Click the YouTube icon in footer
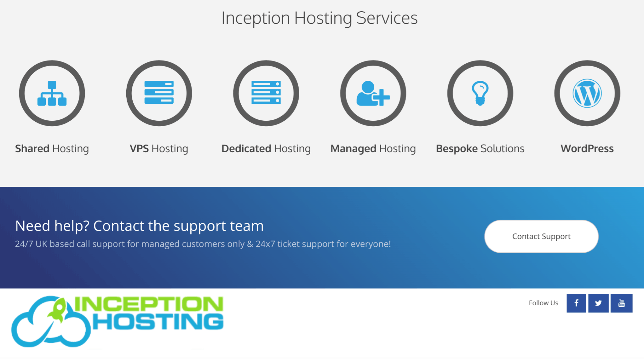The width and height of the screenshot is (644, 360). [621, 303]
